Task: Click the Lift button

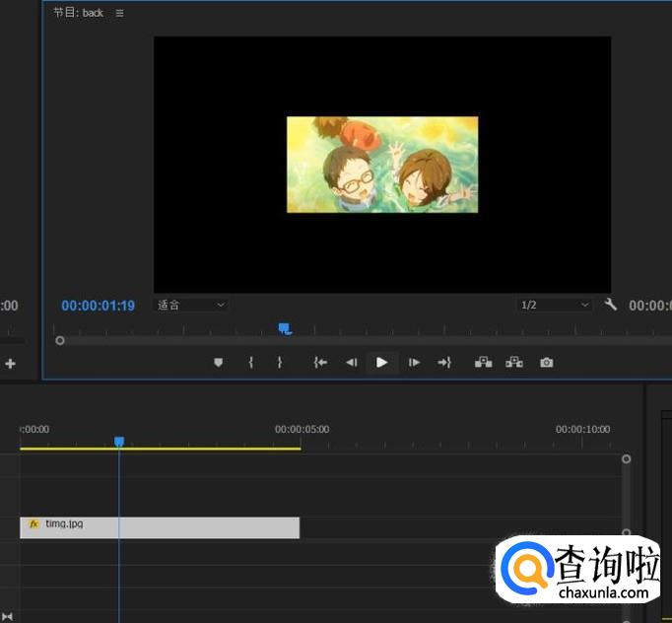Action: [x=483, y=363]
